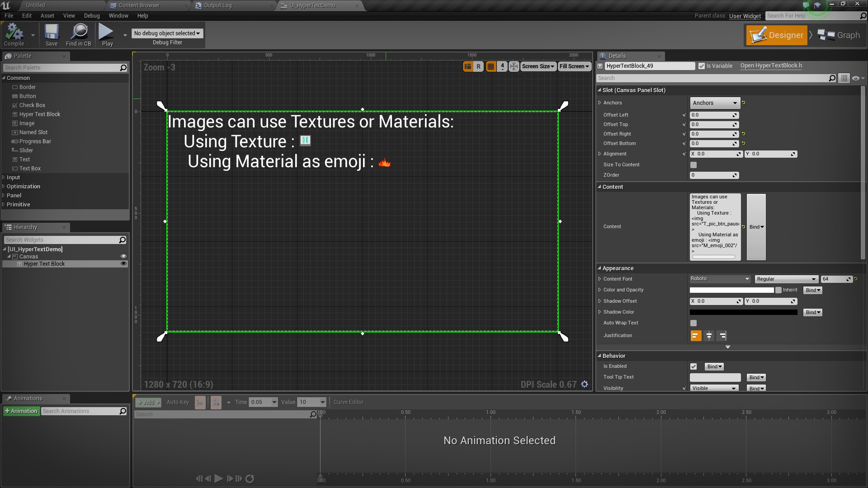Toggle visibility of the Hyper Text Block in Hierarchy
This screenshot has height=488, width=868.
coord(123,263)
